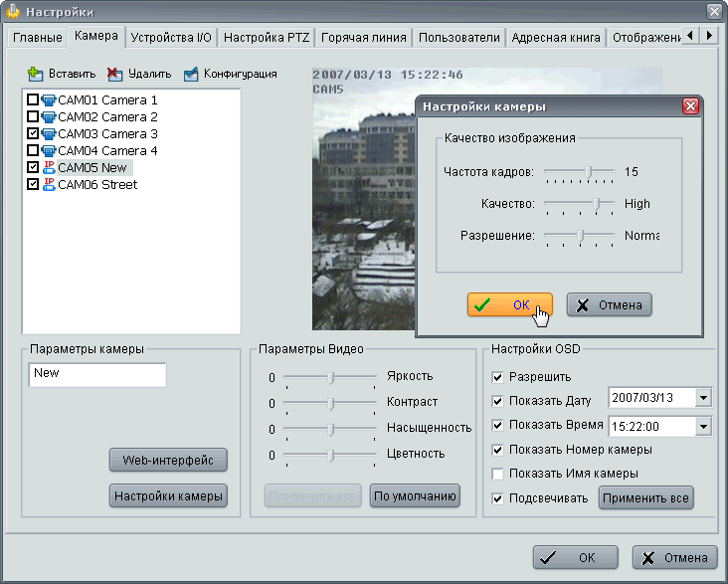Uncheck the CAM05 New checkbox

pos(33,167)
